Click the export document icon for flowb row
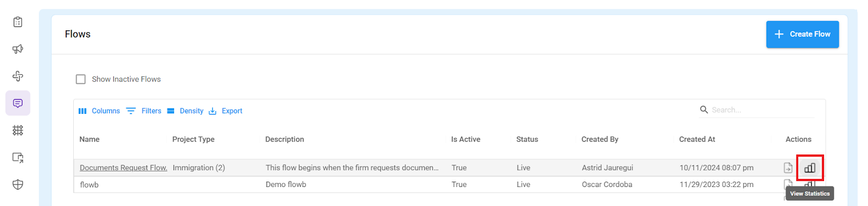This screenshot has height=206, width=868. [x=788, y=184]
